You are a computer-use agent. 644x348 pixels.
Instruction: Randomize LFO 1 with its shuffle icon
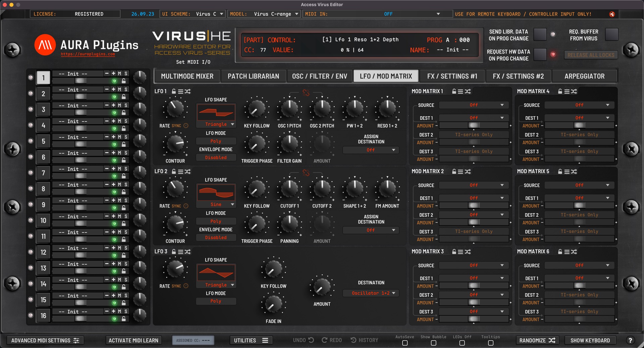point(187,91)
